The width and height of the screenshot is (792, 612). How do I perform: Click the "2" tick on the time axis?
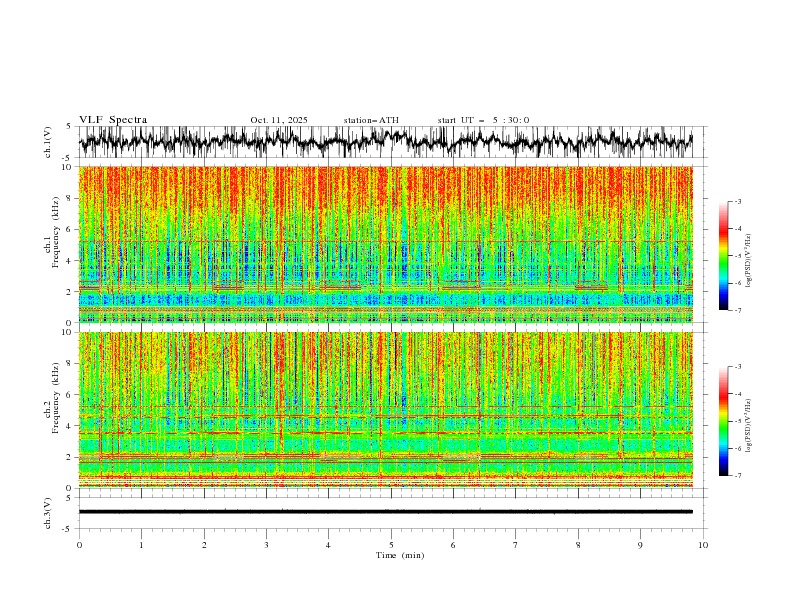pos(204,545)
